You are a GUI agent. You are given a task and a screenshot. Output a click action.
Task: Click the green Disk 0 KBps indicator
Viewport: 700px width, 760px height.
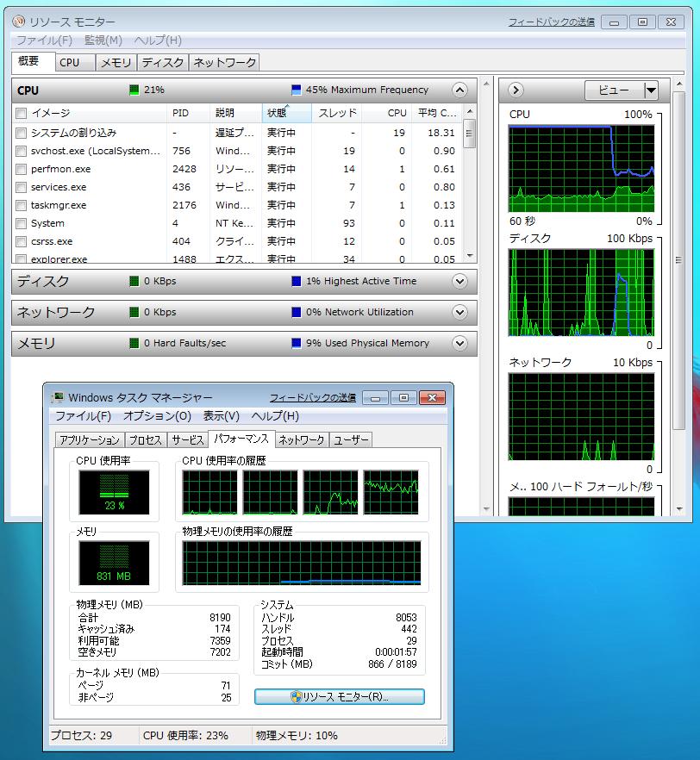(x=134, y=281)
